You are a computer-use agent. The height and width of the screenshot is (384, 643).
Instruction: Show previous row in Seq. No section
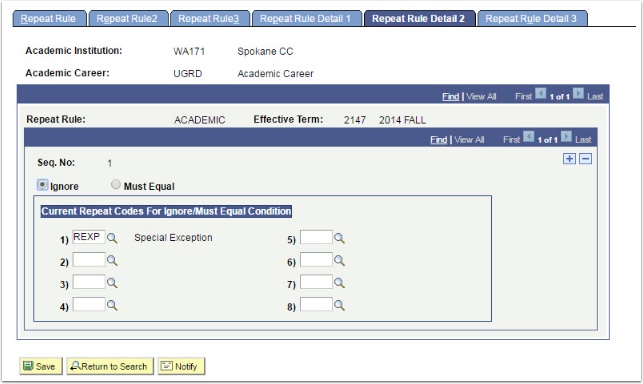529,137
